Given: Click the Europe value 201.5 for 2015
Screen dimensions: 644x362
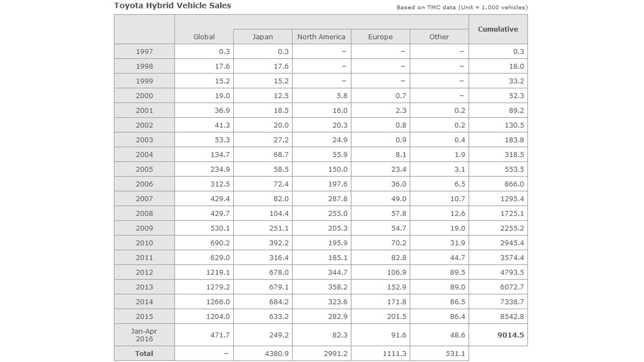Looking at the screenshot, I should click(397, 317).
